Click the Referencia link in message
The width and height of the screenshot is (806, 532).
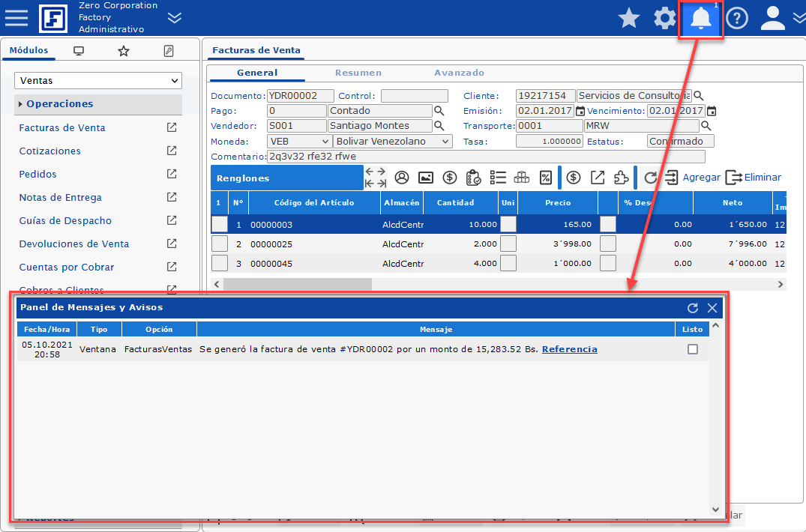pos(569,349)
